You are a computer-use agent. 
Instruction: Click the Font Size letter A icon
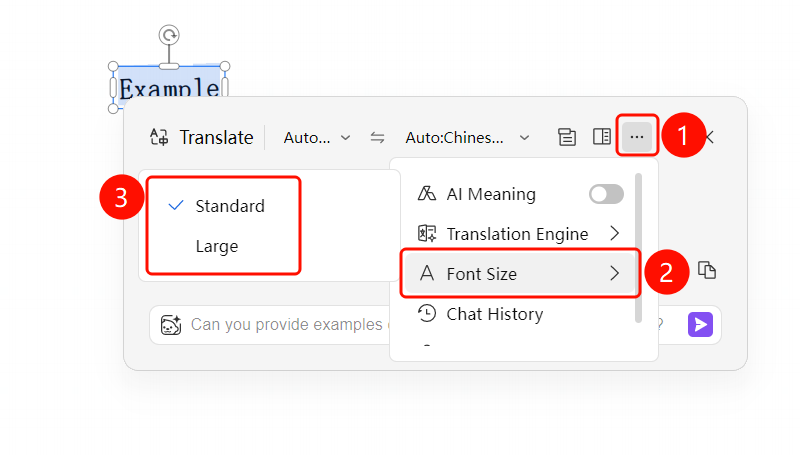(x=427, y=273)
